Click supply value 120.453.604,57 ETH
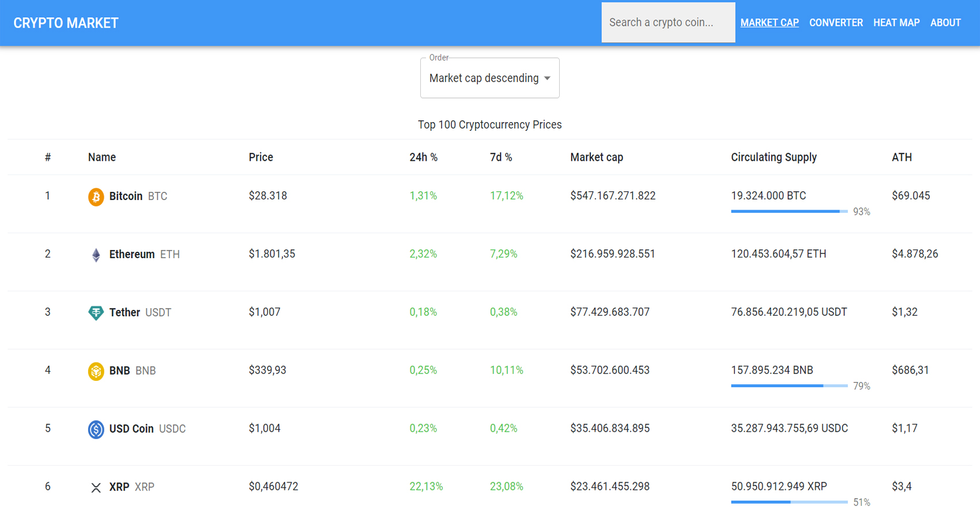980x514 pixels. pos(778,254)
